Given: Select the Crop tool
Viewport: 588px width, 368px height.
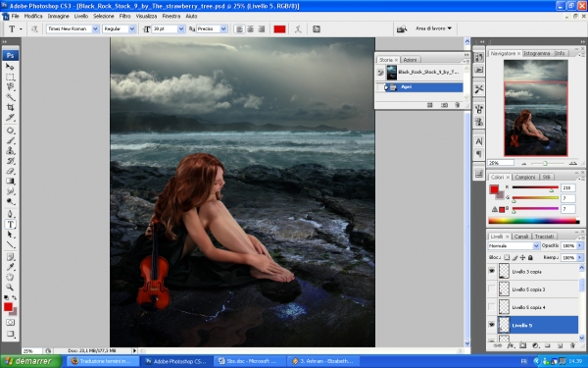Looking at the screenshot, I should coord(10,107).
